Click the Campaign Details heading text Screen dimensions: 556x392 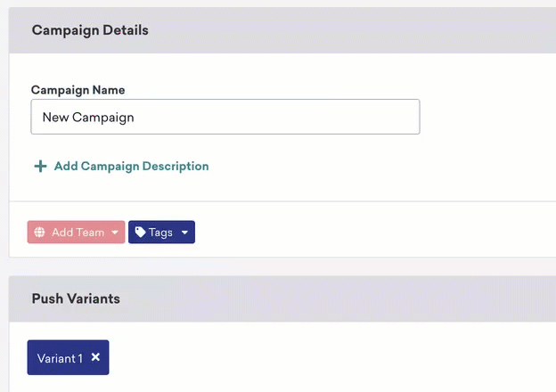point(90,30)
